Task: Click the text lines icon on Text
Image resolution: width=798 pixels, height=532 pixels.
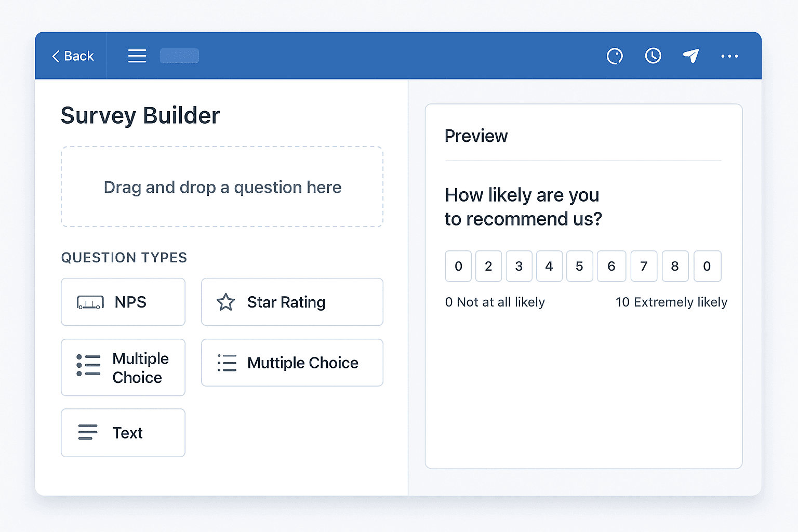Action: point(87,432)
